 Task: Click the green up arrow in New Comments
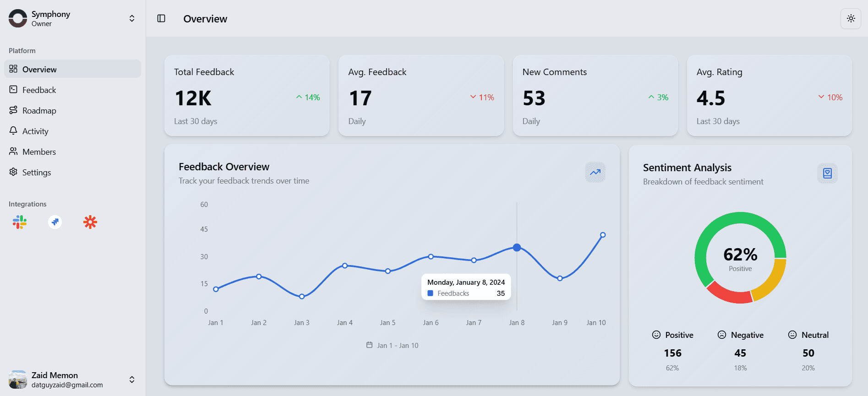pyautogui.click(x=651, y=97)
